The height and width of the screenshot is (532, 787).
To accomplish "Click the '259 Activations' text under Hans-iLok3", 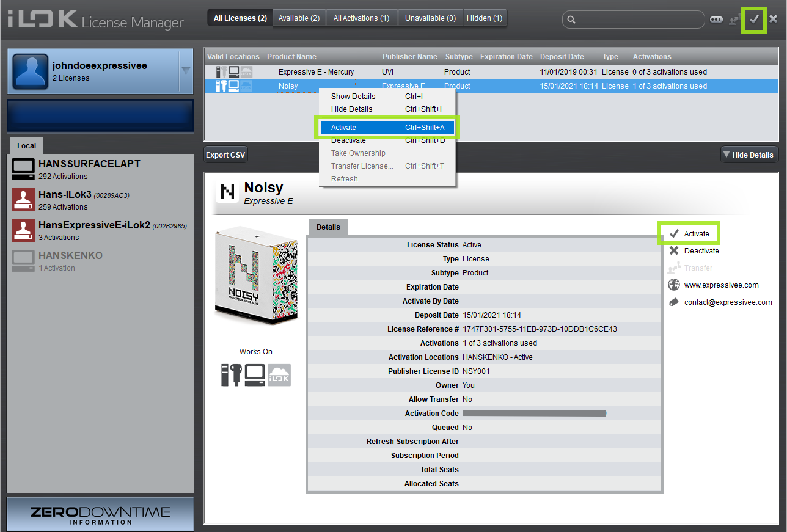I will point(63,207).
